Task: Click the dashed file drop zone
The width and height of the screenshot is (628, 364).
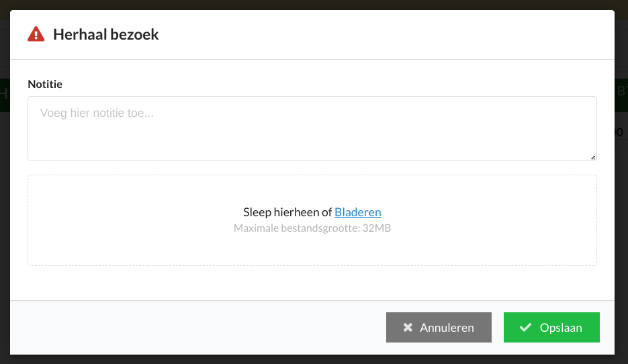Action: point(312,220)
